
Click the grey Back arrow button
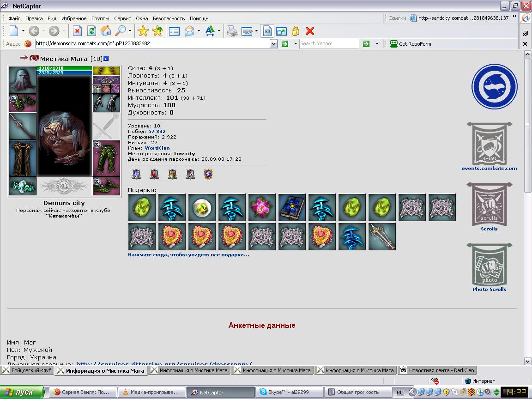[x=34, y=31]
